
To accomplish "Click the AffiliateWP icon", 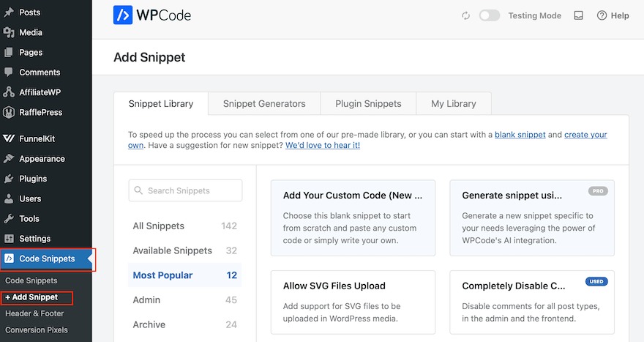I will coord(9,92).
